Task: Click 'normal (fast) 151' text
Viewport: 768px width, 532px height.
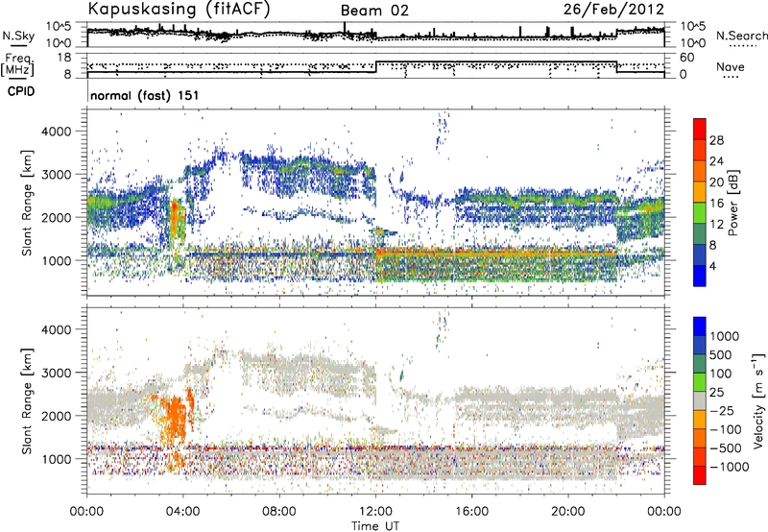Action: pyautogui.click(x=145, y=95)
